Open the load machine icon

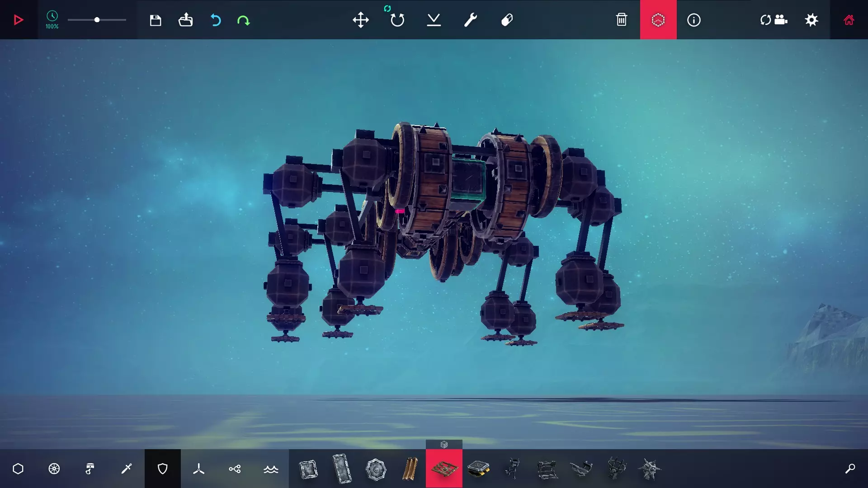185,20
